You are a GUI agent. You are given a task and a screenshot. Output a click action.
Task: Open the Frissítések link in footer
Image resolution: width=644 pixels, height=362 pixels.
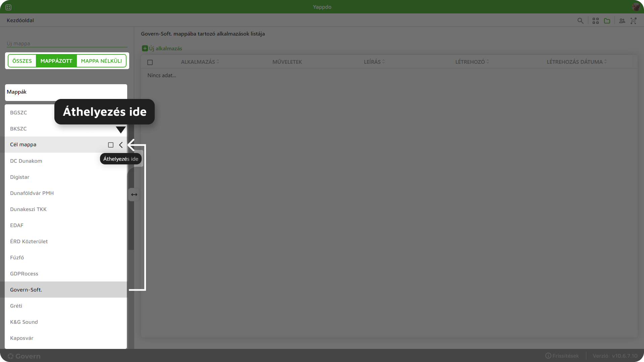click(562, 356)
